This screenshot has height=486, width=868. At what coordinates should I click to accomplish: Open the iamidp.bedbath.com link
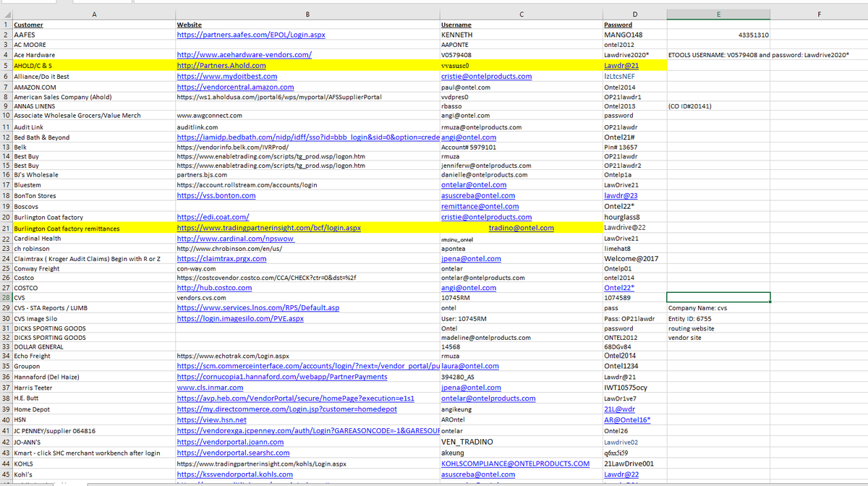pos(308,137)
